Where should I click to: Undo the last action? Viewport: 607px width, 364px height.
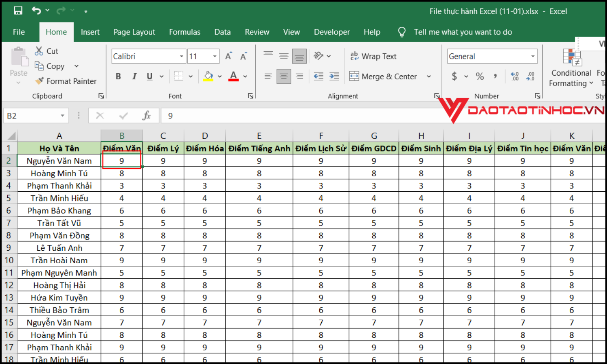(x=36, y=11)
